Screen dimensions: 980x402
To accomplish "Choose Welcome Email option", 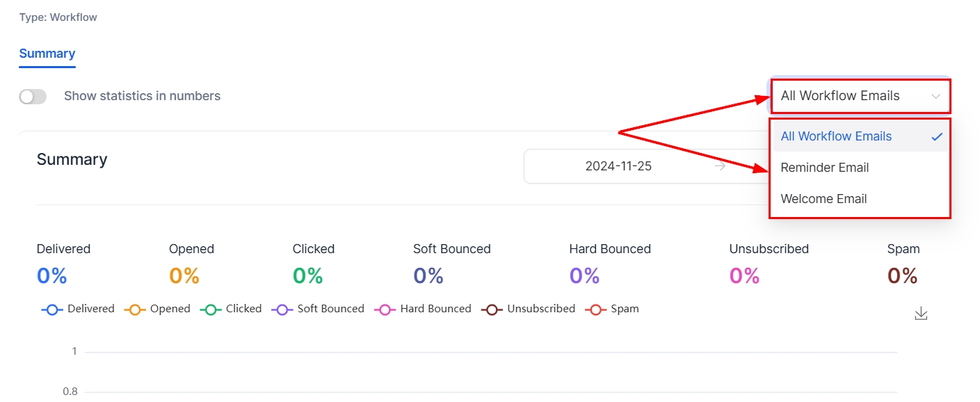I will point(824,199).
